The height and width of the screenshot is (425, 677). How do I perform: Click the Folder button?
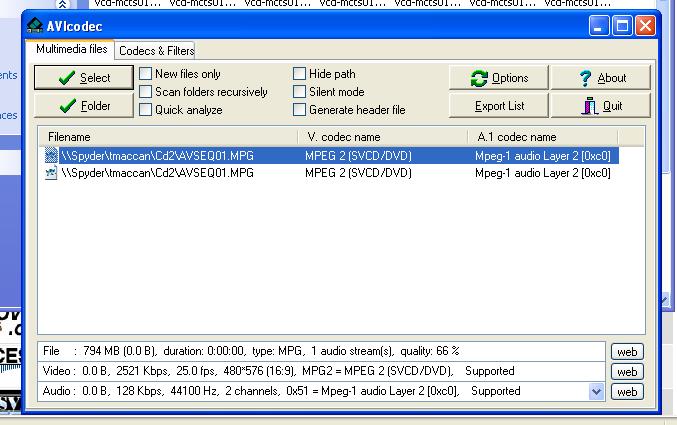click(84, 106)
